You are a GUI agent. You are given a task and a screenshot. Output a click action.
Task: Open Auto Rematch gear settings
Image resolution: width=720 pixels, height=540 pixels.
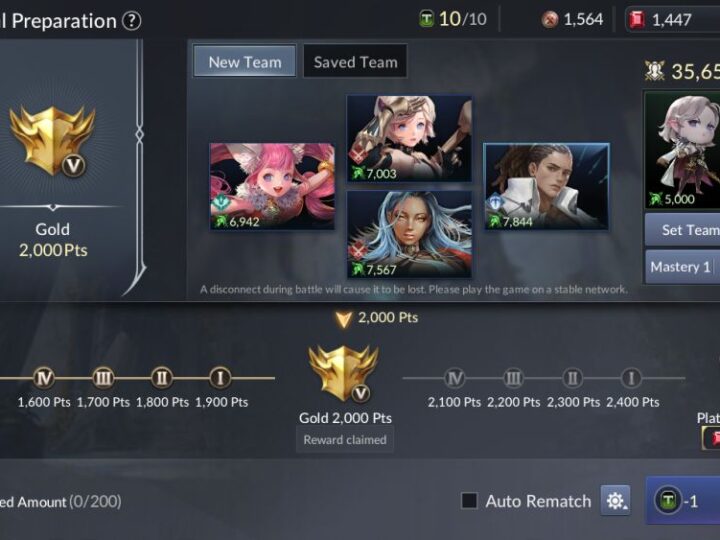pos(615,501)
